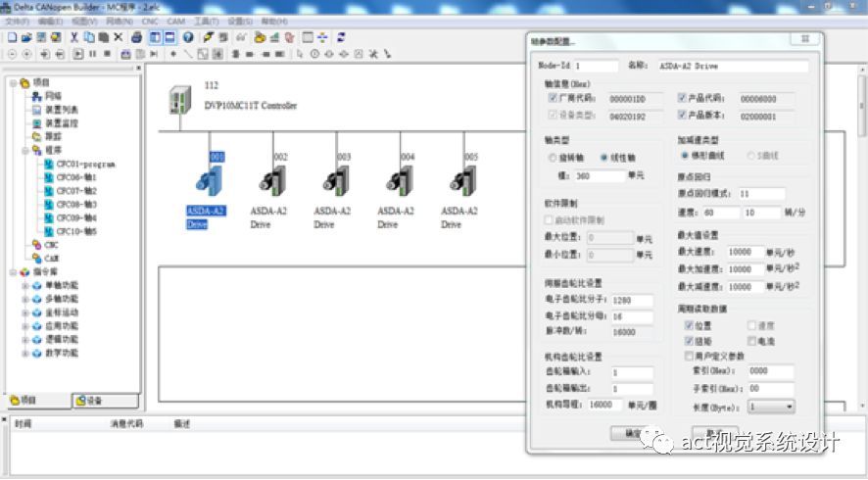The width and height of the screenshot is (868, 480).
Task: Click the 取消 button in the dialog
Action: pos(714,432)
